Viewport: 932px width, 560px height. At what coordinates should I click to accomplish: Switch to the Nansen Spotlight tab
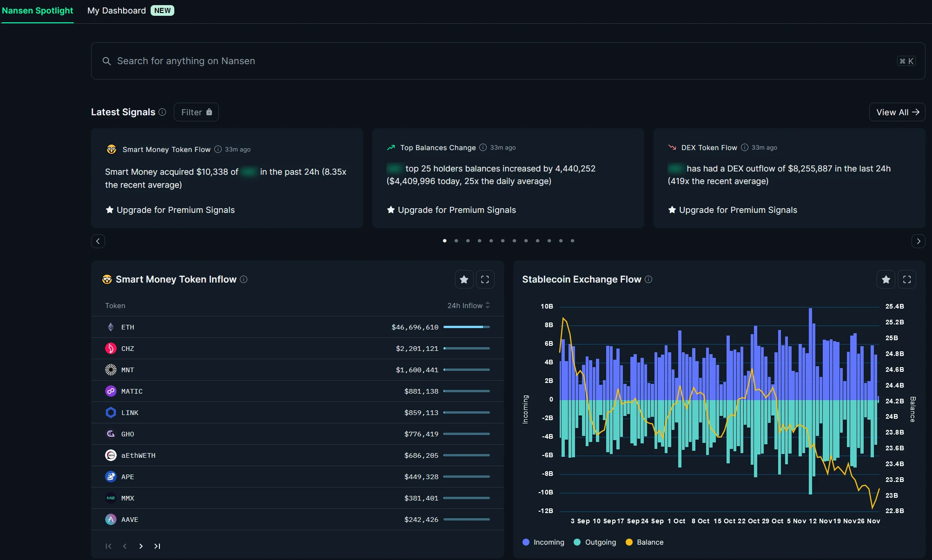pyautogui.click(x=38, y=11)
